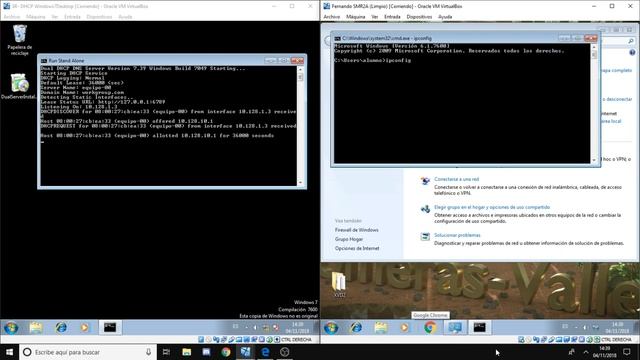
Task: Open VirtualBox cube icon on host taskbar
Action: point(284,352)
